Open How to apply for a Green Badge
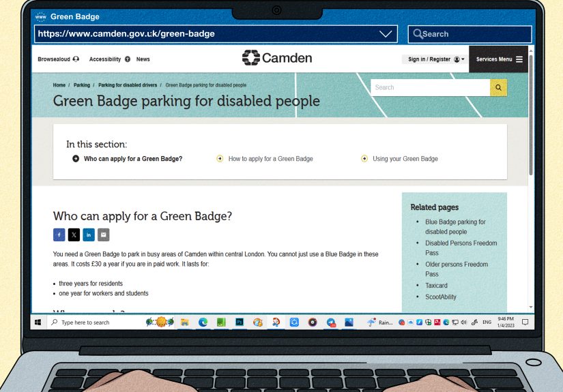The width and height of the screenshot is (563, 392). click(271, 159)
